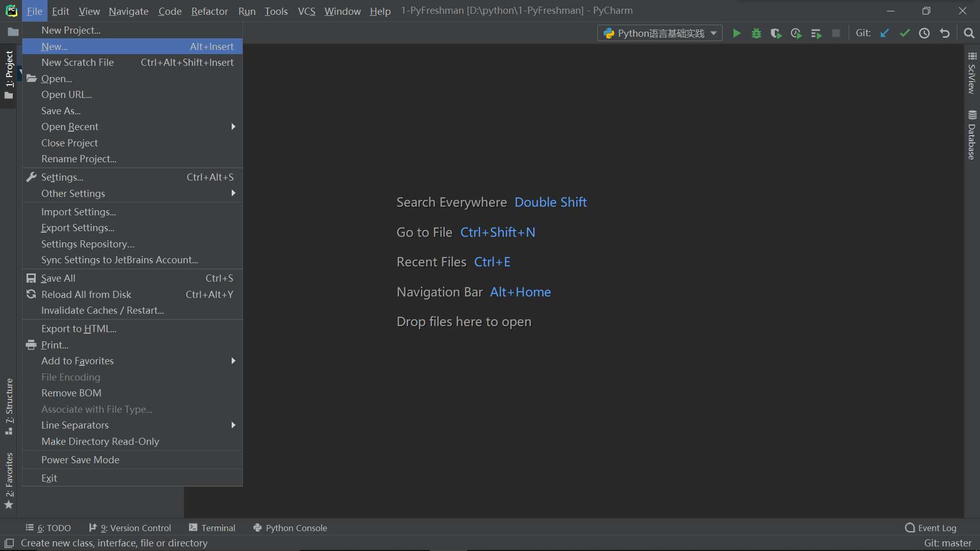Click the folder icon below the logo
The height and width of the screenshot is (551, 980).
[x=13, y=32]
